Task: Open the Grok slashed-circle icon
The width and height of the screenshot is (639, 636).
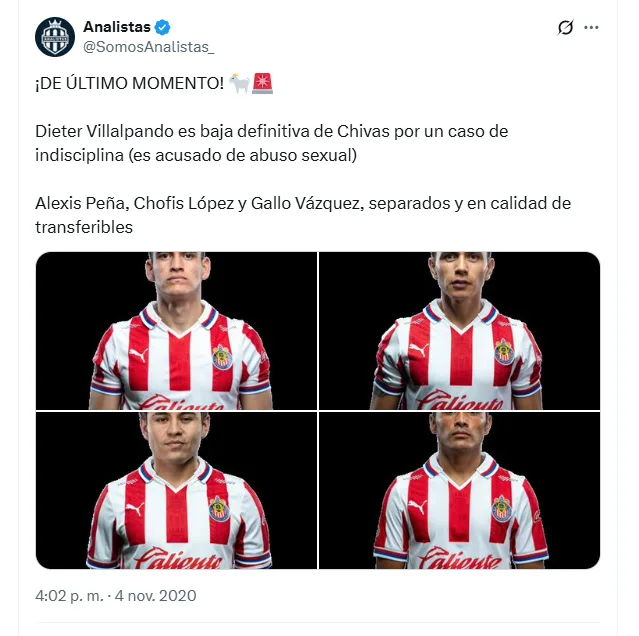Action: [x=565, y=28]
